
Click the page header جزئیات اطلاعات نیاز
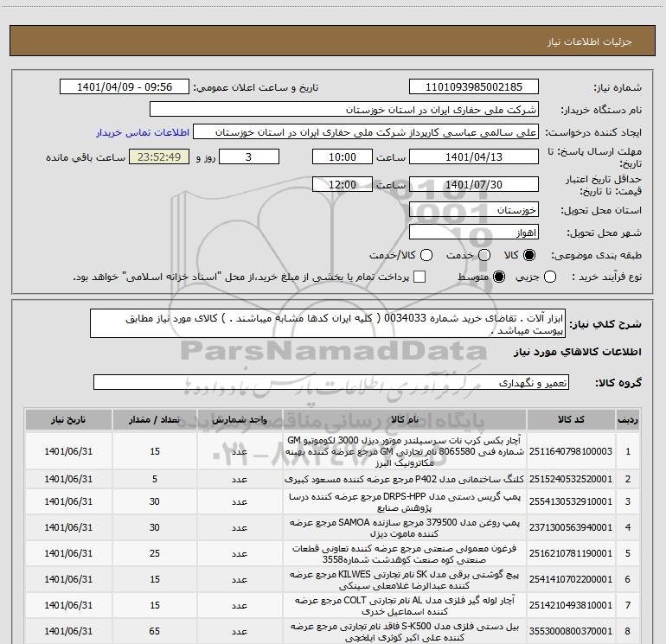coord(589,41)
